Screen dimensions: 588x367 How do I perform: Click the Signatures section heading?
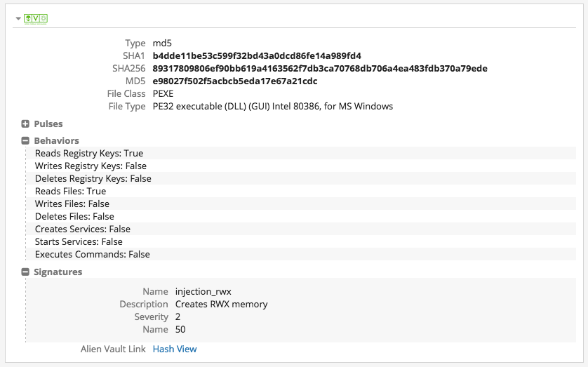tap(58, 272)
